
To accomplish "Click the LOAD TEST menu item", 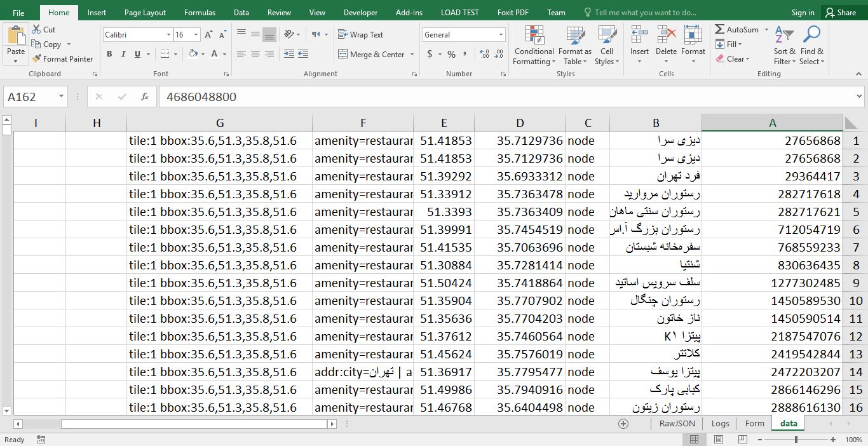I will 459,12.
